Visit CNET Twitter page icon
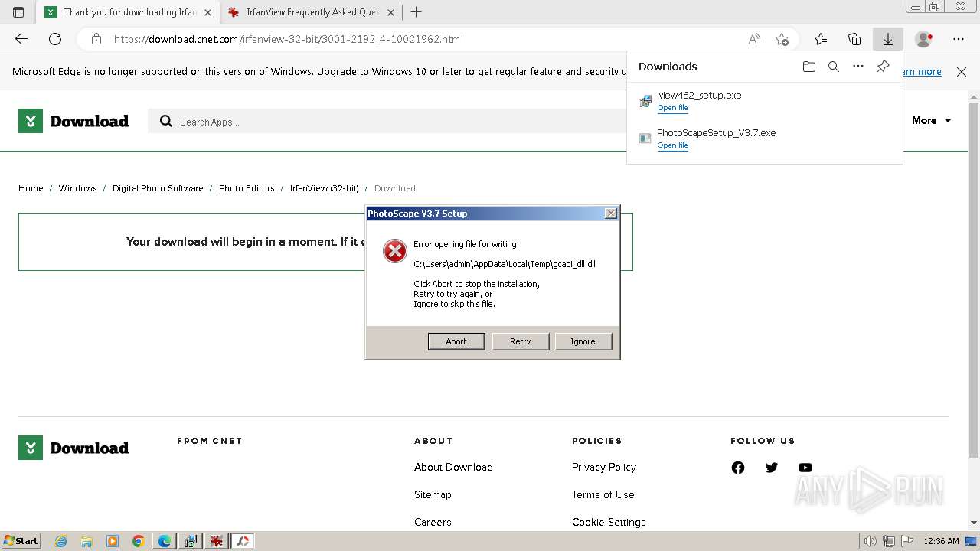 [772, 468]
